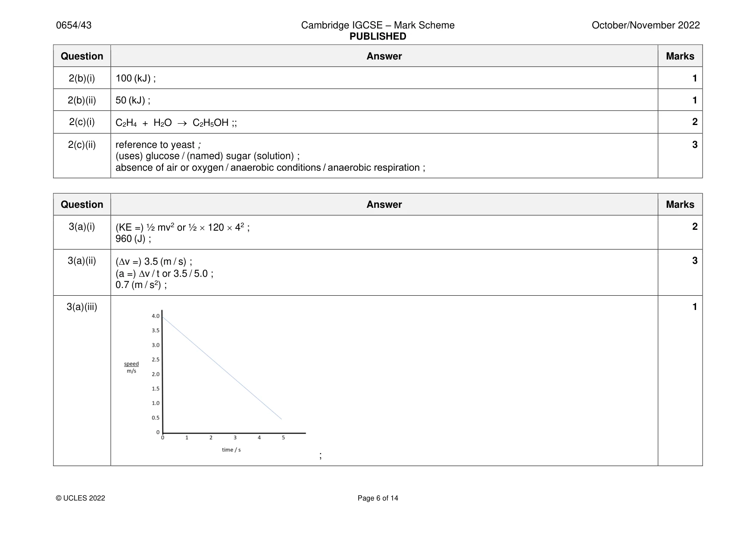Click the PUBLISHED heading
Viewport: 756px width, 535px height.
(378, 37)
